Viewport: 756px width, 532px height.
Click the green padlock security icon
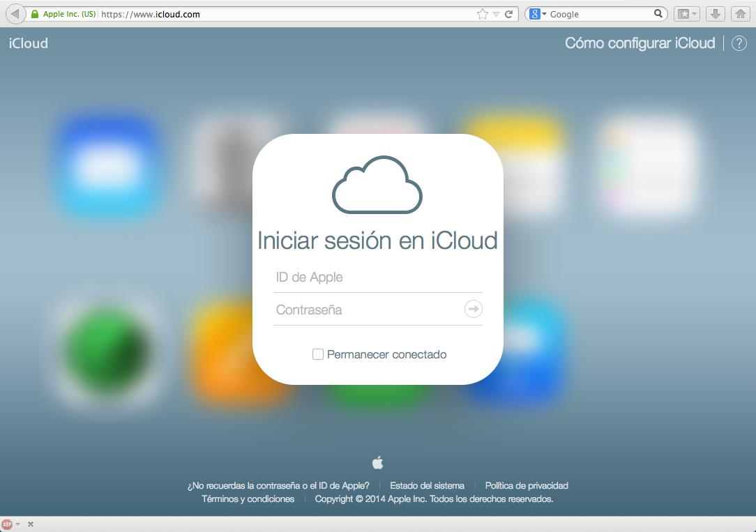pos(35,14)
